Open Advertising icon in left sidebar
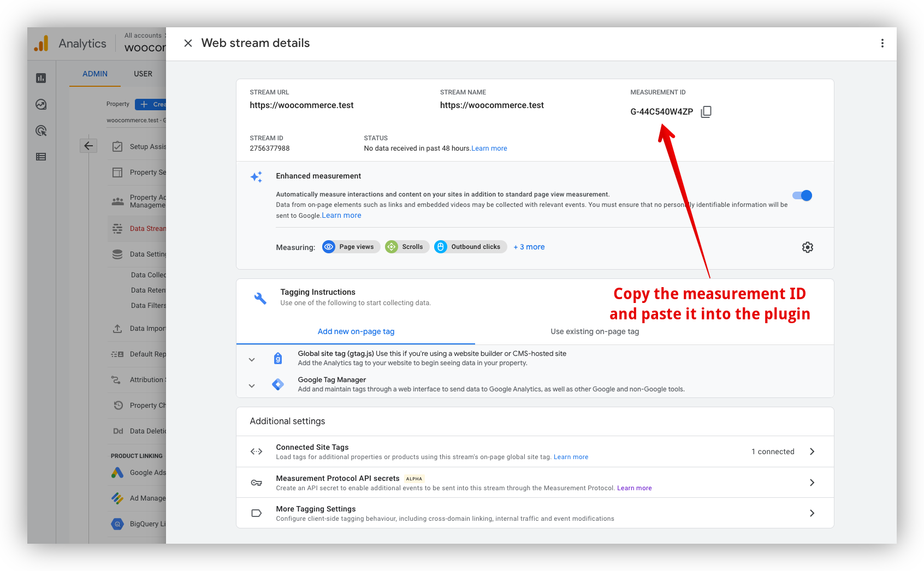The image size is (924, 571). [x=41, y=130]
